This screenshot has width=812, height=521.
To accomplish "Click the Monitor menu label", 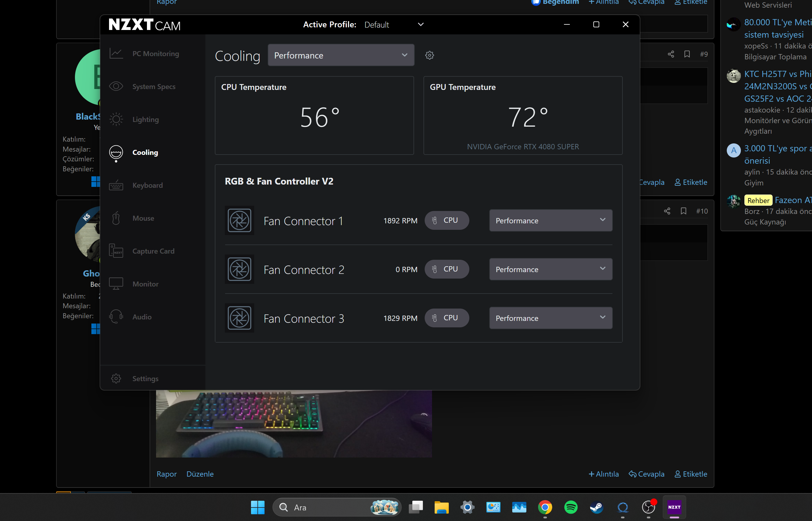I will pyautogui.click(x=145, y=284).
